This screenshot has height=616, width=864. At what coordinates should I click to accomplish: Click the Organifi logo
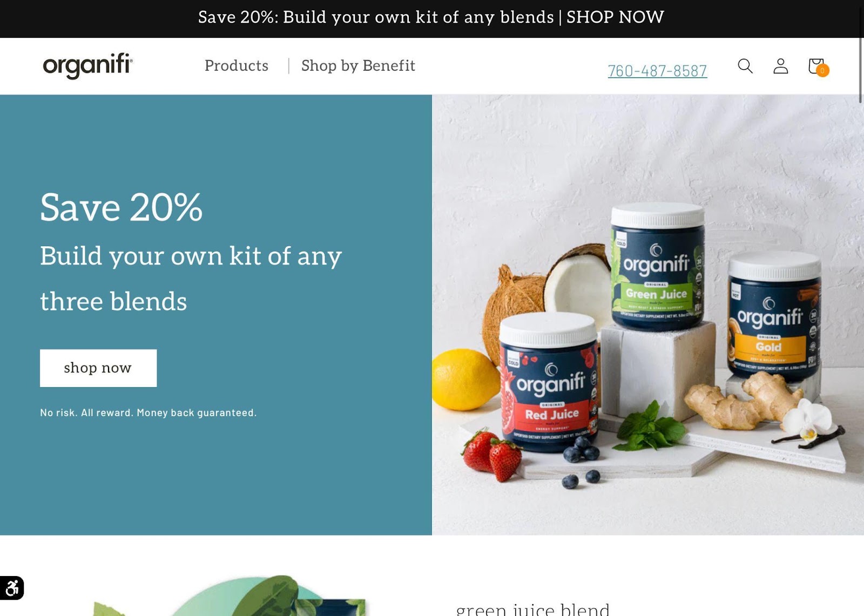pyautogui.click(x=88, y=66)
